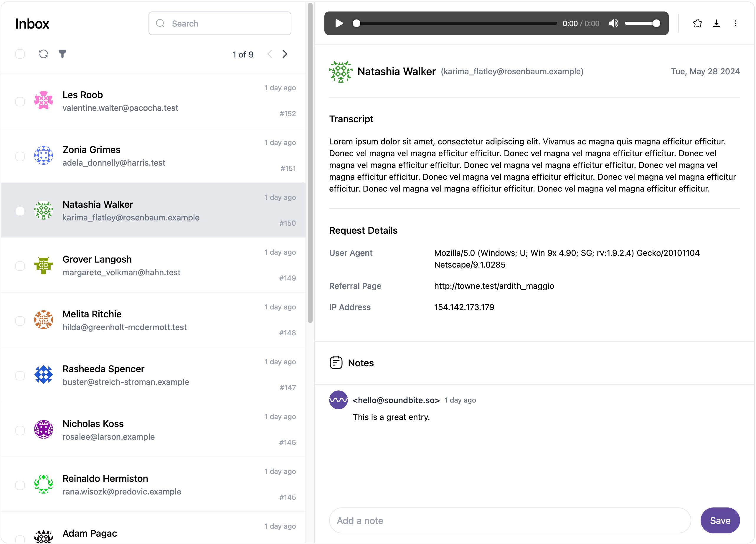The width and height of the screenshot is (756, 544).
Task: Click the previous page chevron
Action: (269, 54)
